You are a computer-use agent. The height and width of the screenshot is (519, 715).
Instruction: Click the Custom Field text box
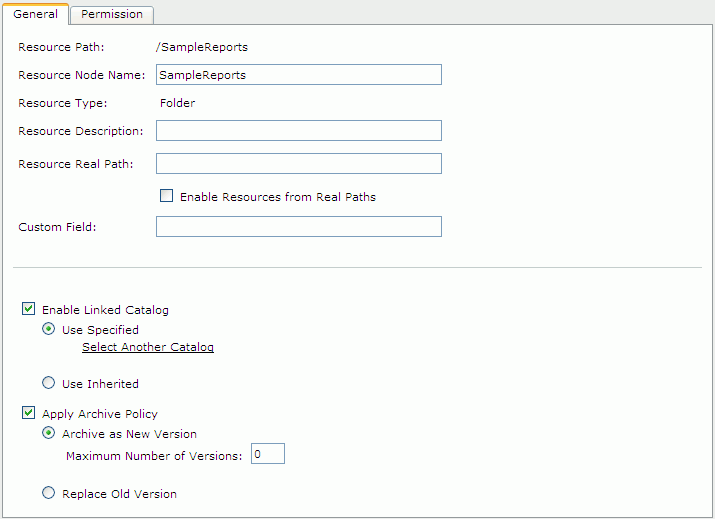click(299, 226)
